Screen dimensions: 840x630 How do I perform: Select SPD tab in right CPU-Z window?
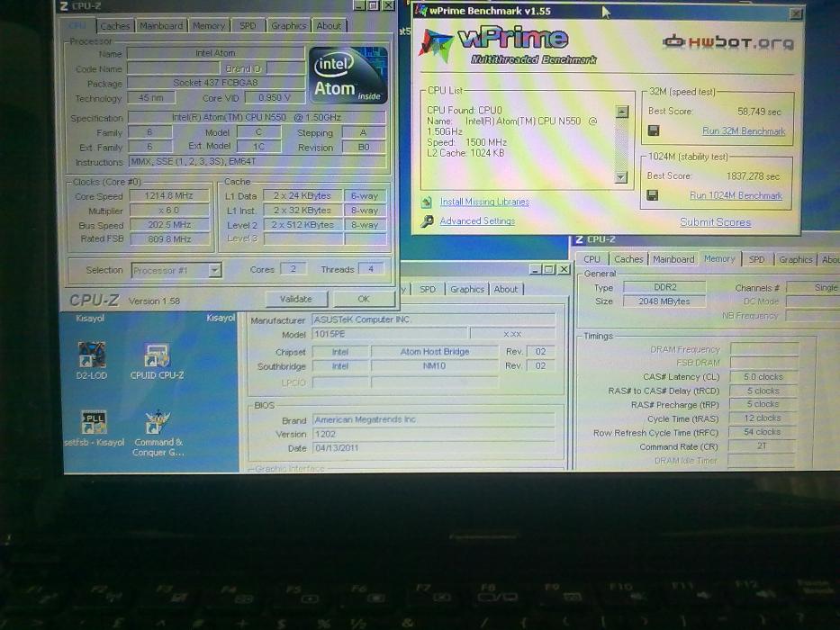tap(756, 259)
